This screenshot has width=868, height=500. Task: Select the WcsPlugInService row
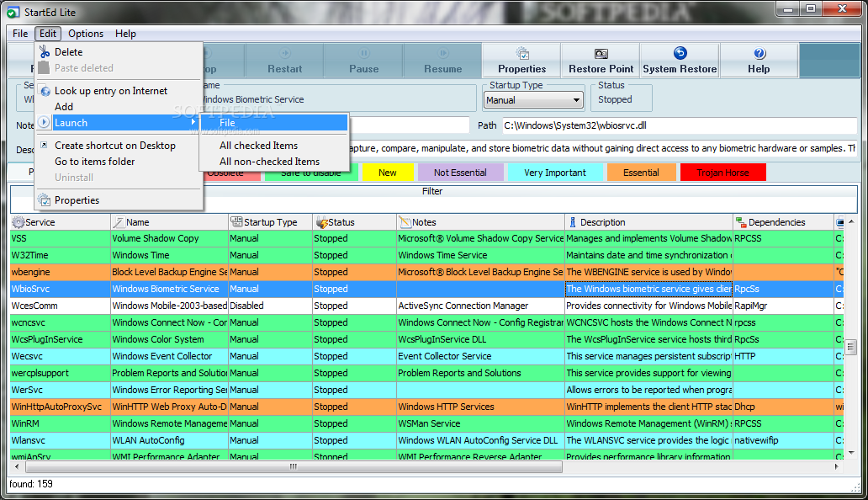click(x=426, y=339)
